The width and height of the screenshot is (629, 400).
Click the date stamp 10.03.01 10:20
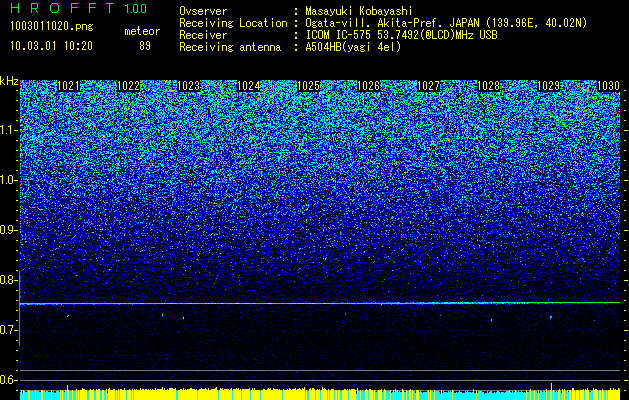point(51,46)
